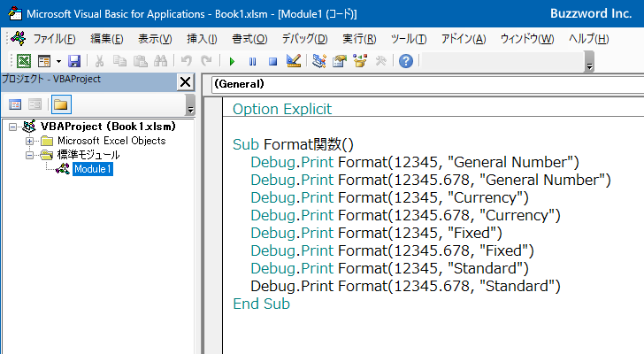Screen dimensions: 644x354
Task: Click the Sub Format関数() line
Action: (x=293, y=144)
